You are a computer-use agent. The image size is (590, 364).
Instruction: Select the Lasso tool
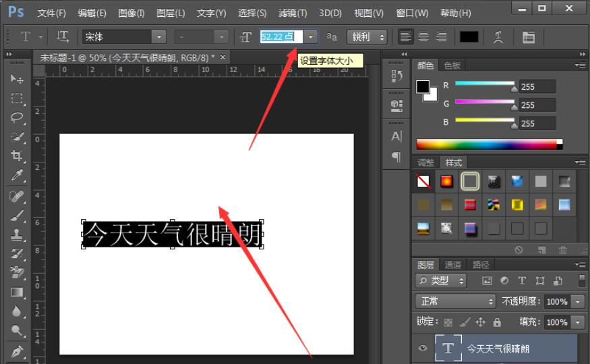(17, 117)
